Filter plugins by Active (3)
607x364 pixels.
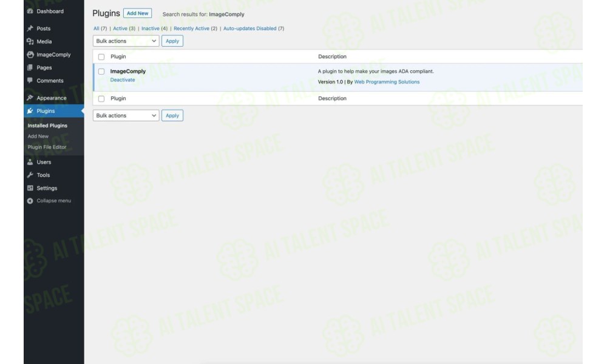pos(124,29)
